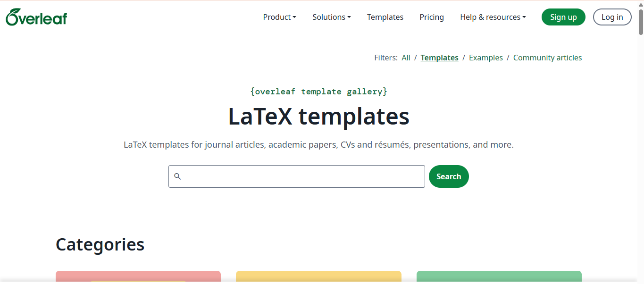Click the "Filters:" label
The image size is (644, 284).
pyautogui.click(x=386, y=58)
